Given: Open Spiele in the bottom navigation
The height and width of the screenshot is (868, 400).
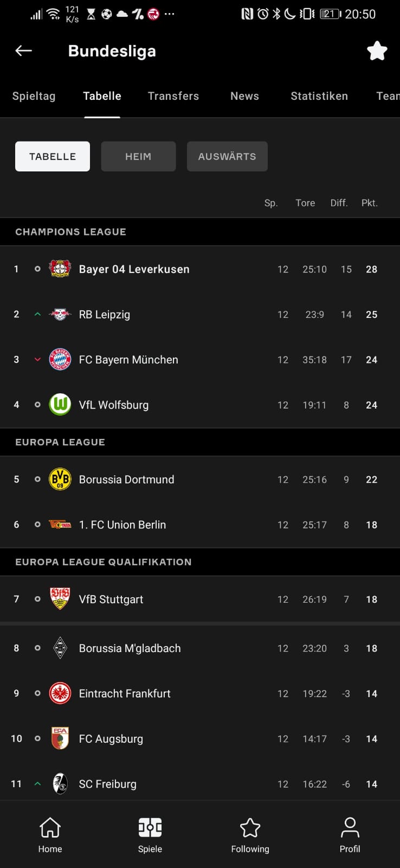Looking at the screenshot, I should [x=150, y=835].
